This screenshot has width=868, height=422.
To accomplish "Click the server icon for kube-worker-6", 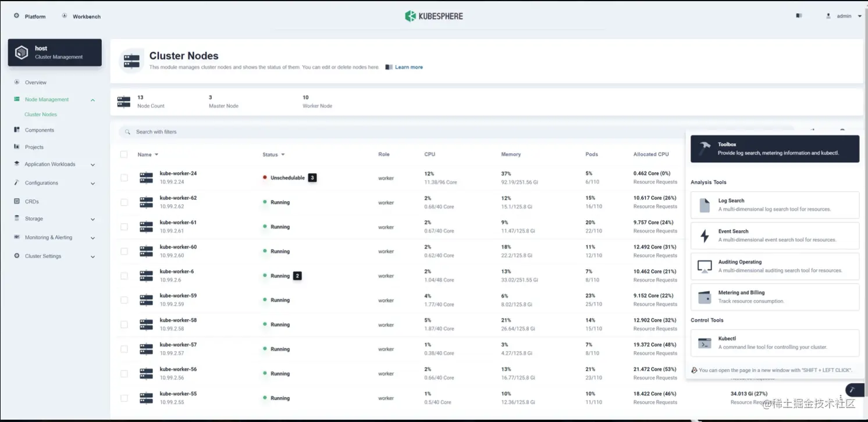I will (146, 276).
